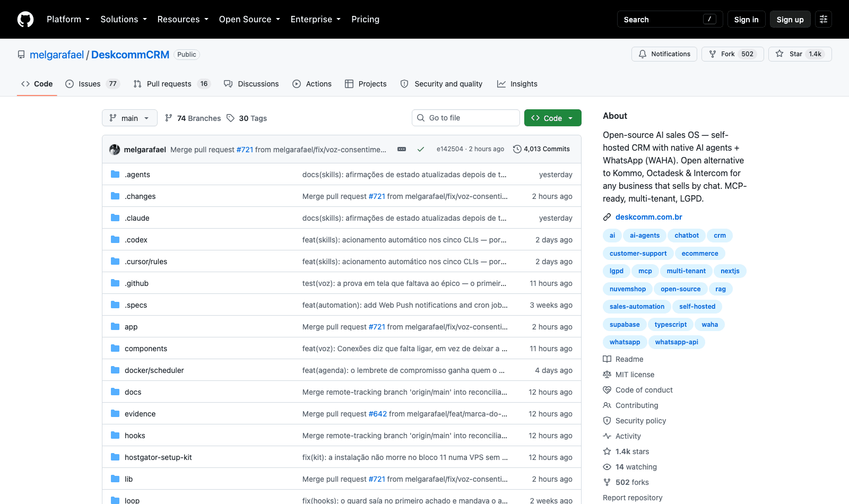Open the Discussions tab
Screen dimensions: 849x504
point(251,84)
